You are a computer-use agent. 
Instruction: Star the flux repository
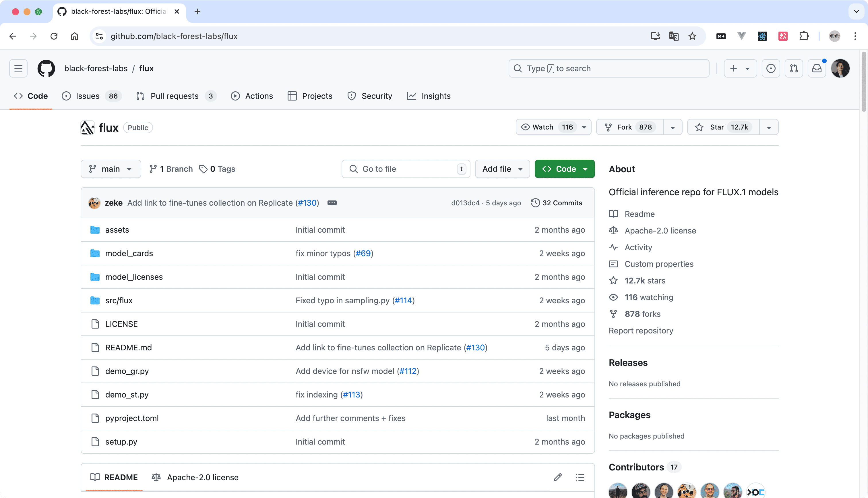point(723,127)
